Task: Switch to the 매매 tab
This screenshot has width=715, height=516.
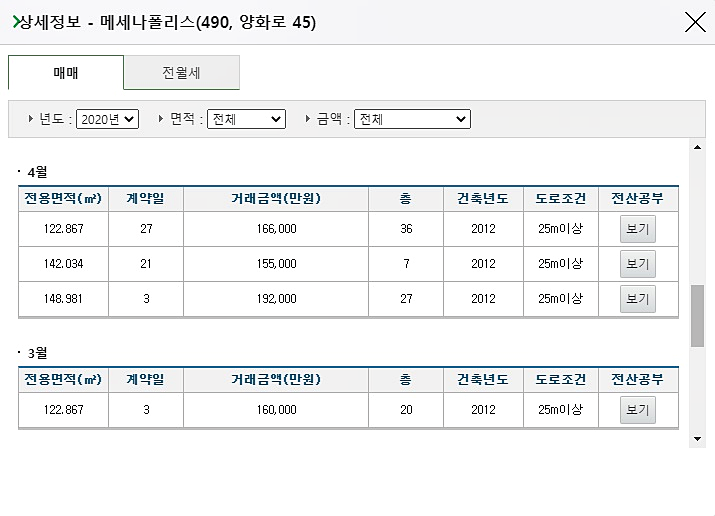Action: click(66, 72)
